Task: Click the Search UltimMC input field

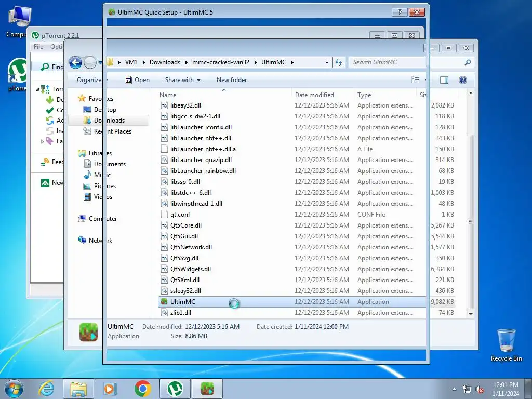Action: click(x=405, y=62)
